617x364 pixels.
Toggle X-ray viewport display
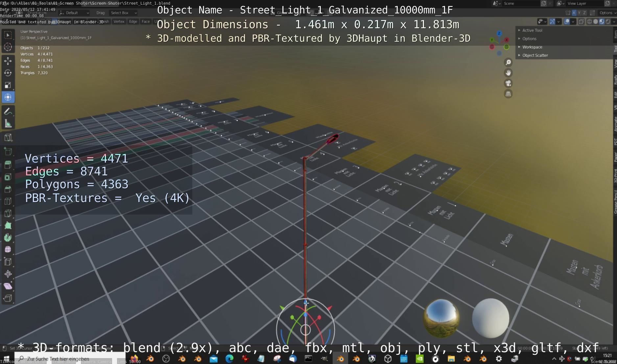[581, 22]
